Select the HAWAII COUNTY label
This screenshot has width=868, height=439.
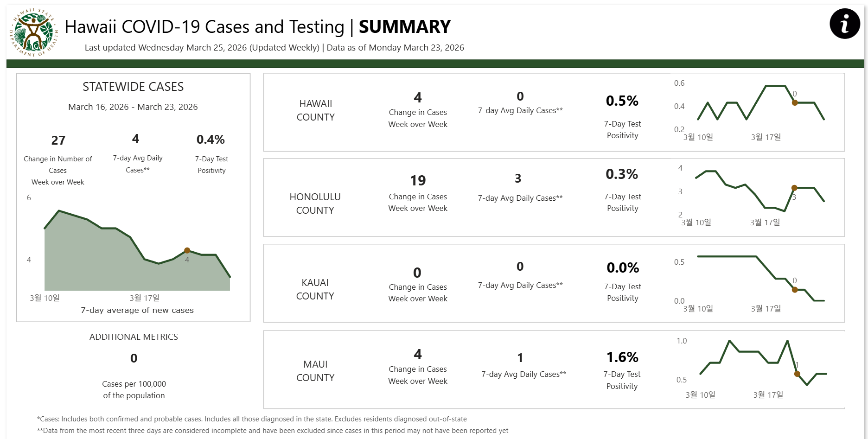point(315,110)
